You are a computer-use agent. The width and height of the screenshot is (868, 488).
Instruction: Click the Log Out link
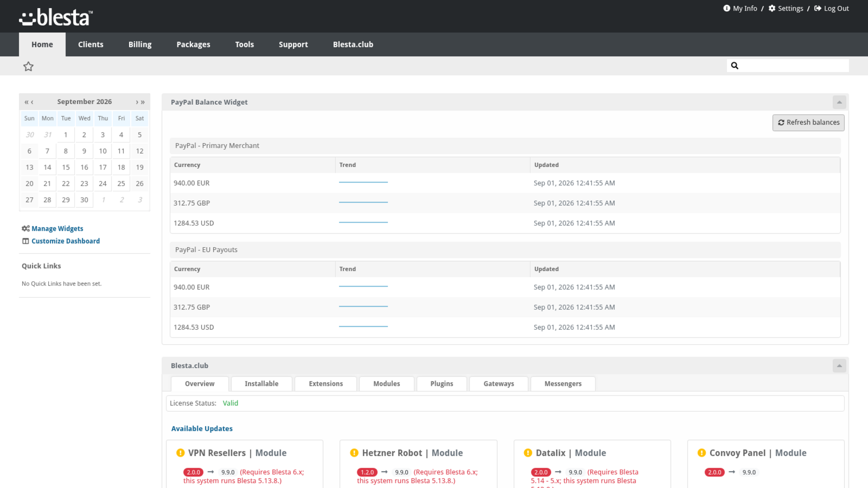836,8
